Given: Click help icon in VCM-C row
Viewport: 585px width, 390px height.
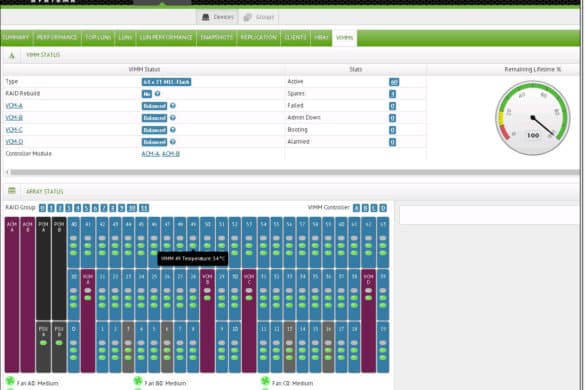Looking at the screenshot, I should tap(173, 130).
